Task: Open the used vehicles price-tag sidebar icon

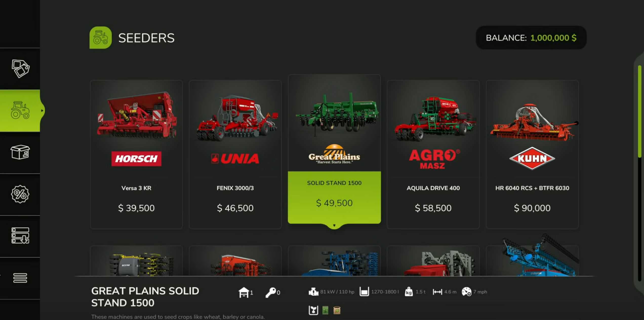Action: (20, 68)
